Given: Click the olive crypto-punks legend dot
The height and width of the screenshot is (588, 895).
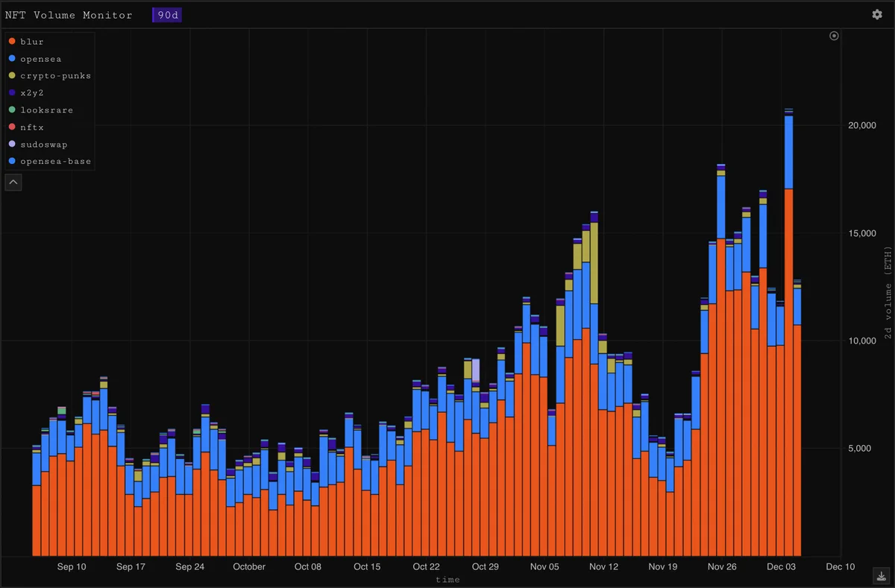Looking at the screenshot, I should 11,76.
